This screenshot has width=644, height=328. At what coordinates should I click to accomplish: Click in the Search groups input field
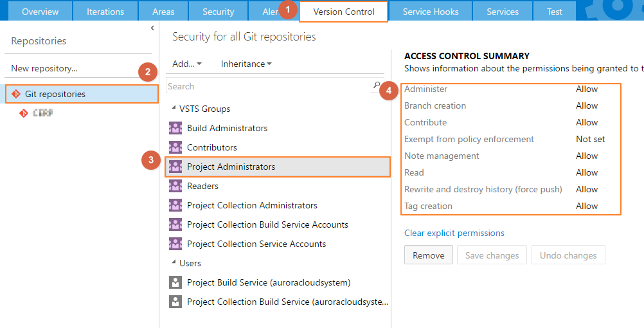[x=270, y=86]
